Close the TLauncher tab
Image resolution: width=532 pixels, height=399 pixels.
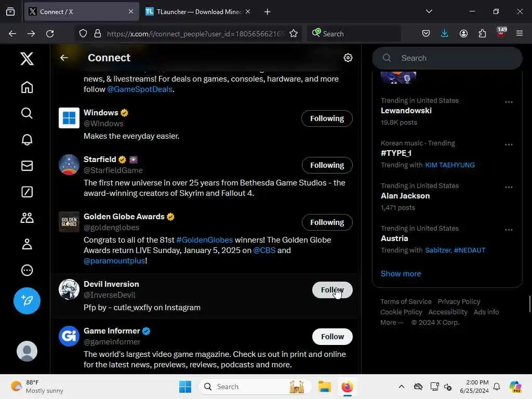(x=248, y=12)
